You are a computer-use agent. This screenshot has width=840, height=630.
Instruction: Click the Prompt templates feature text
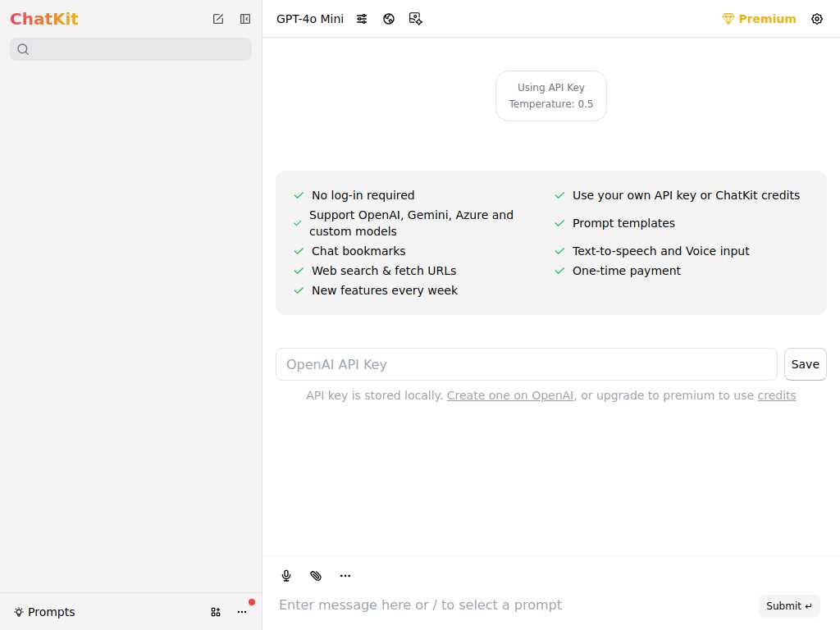(x=623, y=223)
